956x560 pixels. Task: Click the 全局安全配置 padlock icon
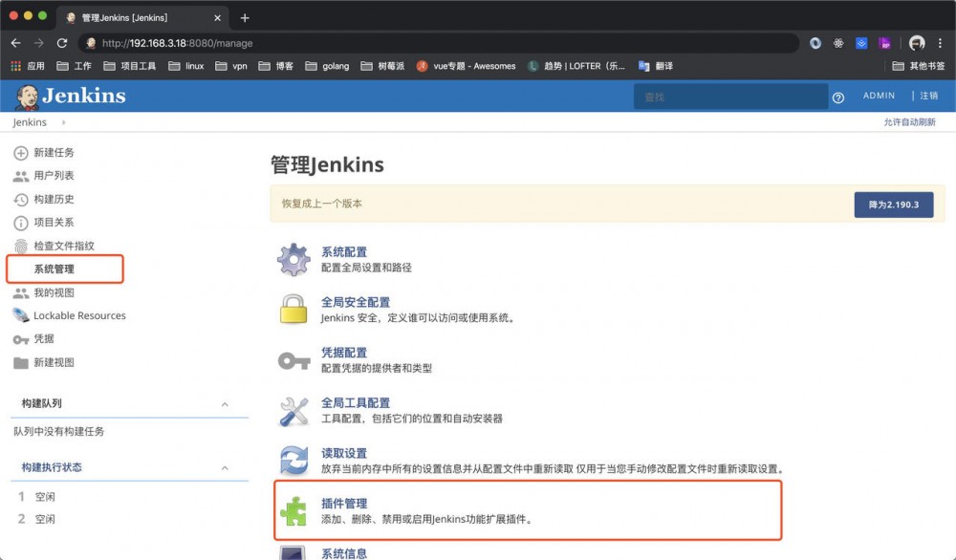coord(293,307)
